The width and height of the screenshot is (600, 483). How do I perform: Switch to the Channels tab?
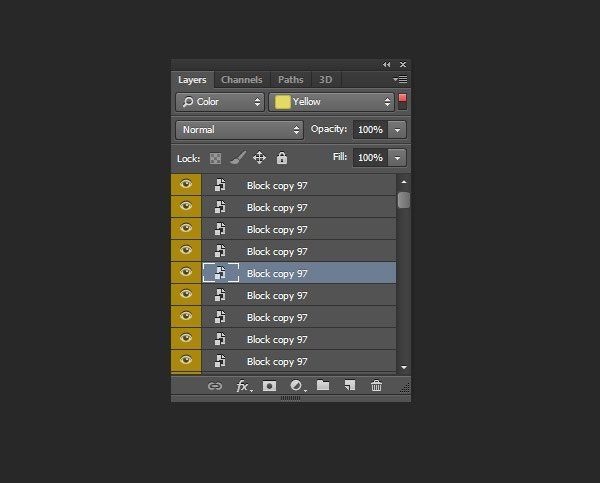tap(242, 80)
